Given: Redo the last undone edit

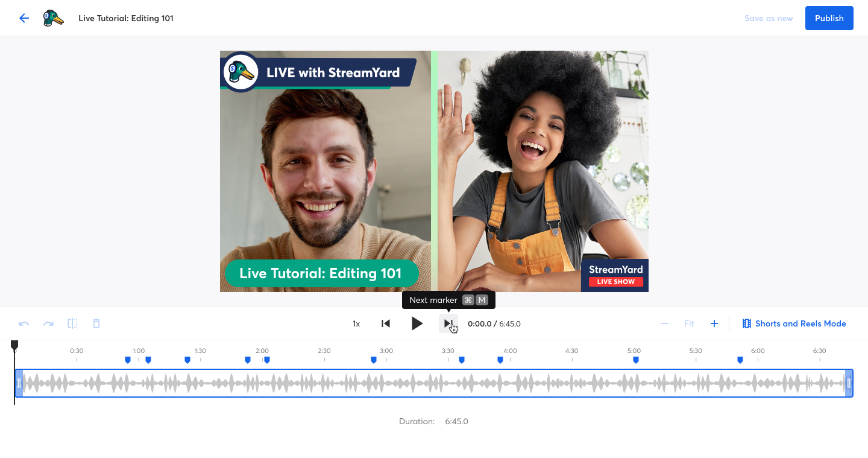Looking at the screenshot, I should point(48,324).
